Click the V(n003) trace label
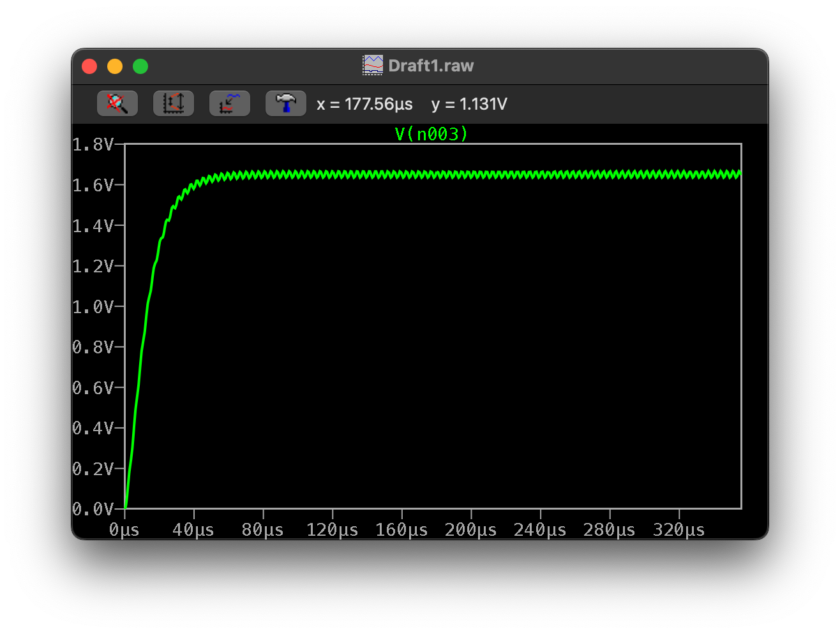The height and width of the screenshot is (634, 840). tap(431, 134)
